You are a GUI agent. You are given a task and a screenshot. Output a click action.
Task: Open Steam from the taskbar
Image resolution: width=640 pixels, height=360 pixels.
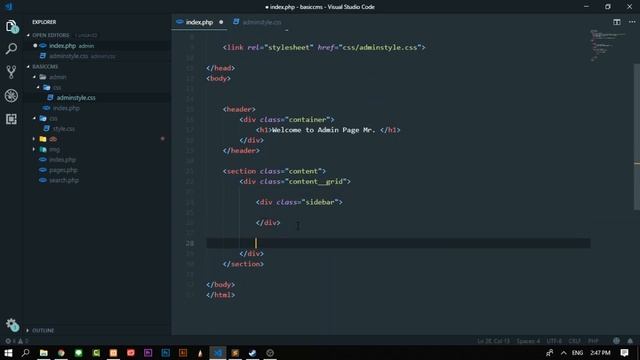[x=252, y=353]
